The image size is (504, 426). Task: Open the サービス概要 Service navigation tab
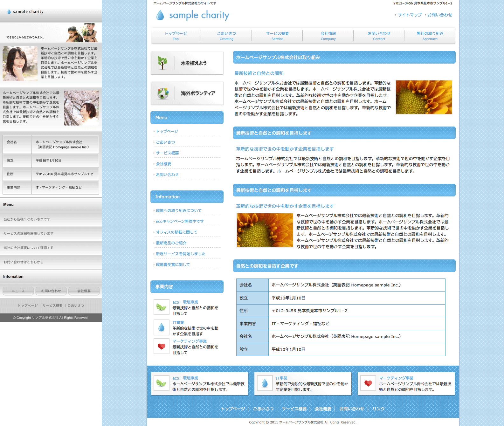pyautogui.click(x=277, y=36)
